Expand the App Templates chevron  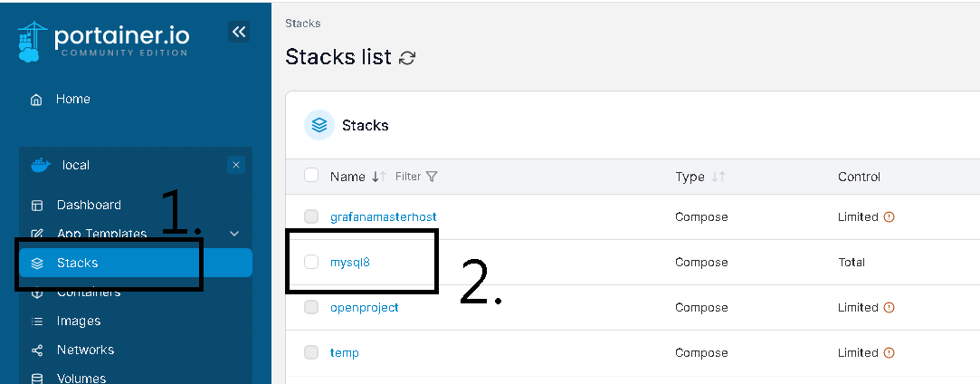pos(234,234)
